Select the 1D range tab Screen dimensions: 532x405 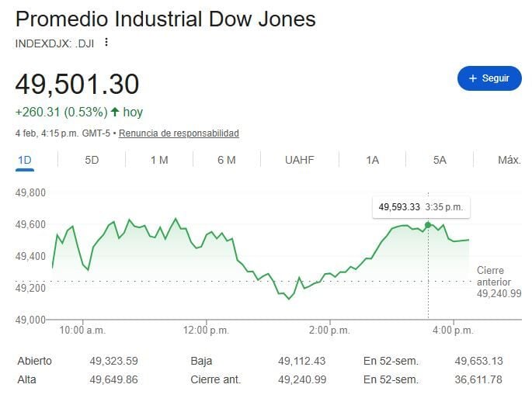click(24, 160)
